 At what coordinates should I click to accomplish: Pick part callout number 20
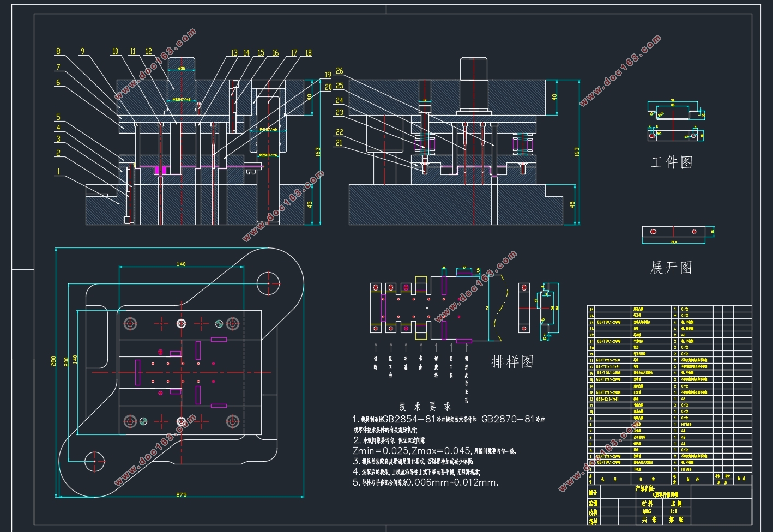(x=328, y=87)
